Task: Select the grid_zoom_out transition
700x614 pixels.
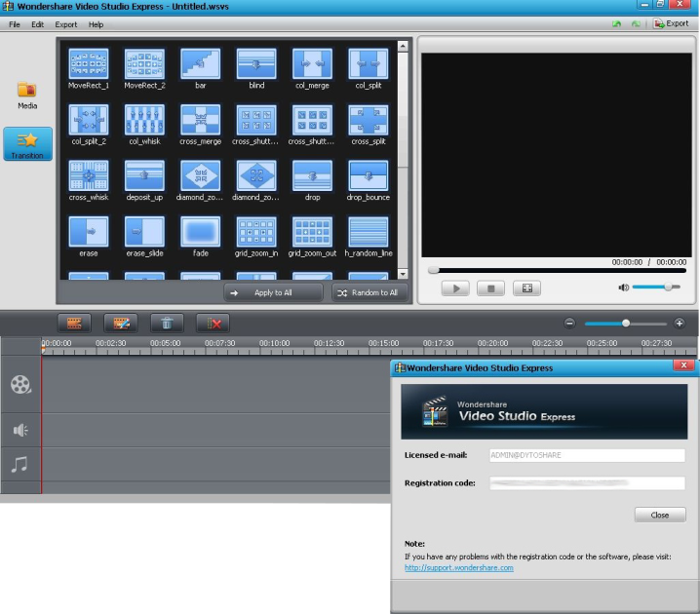Action: 312,232
